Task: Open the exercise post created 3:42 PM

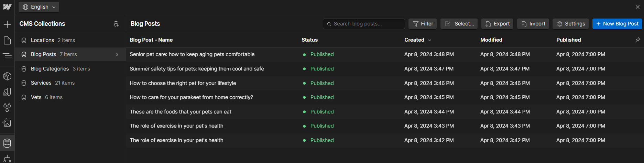Action: [176, 140]
